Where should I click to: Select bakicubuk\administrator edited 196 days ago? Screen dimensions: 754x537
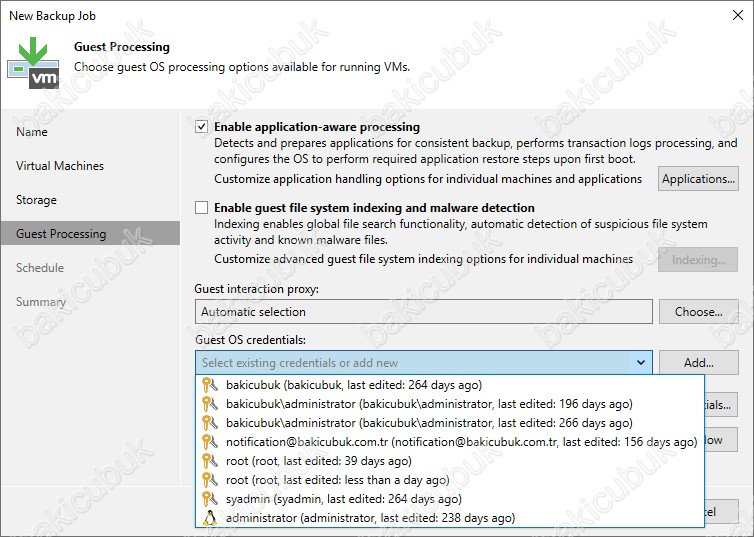[x=450, y=404]
